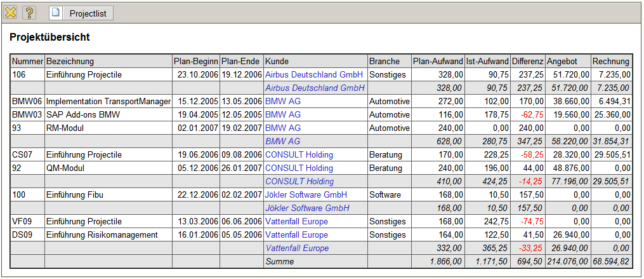Open Airbus Deutschland GmbH link in row 106
The height and width of the screenshot is (279, 644).
pyautogui.click(x=314, y=75)
